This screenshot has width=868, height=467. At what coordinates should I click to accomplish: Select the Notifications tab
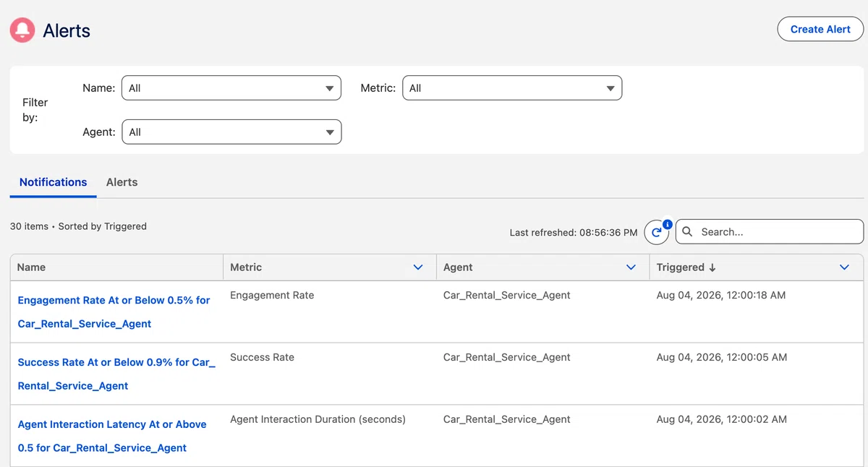point(53,182)
